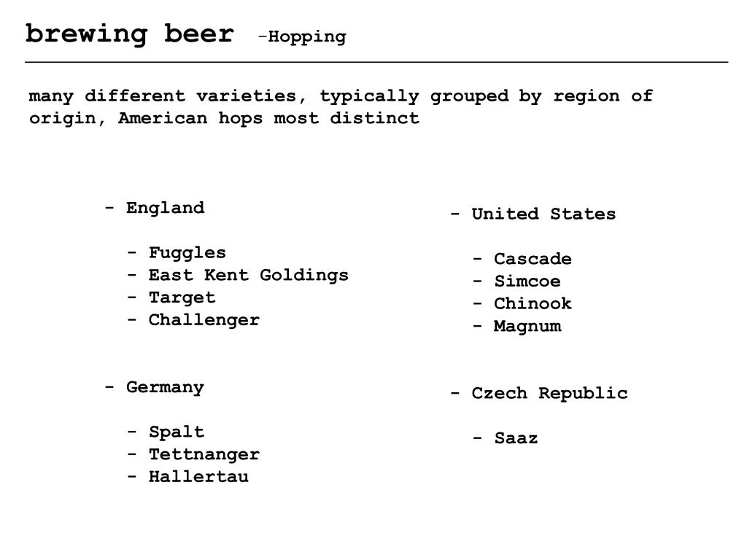Click "Tettnanger" in the Germany list
Image resolution: width=747 pixels, height=560 pixels.
(204, 454)
